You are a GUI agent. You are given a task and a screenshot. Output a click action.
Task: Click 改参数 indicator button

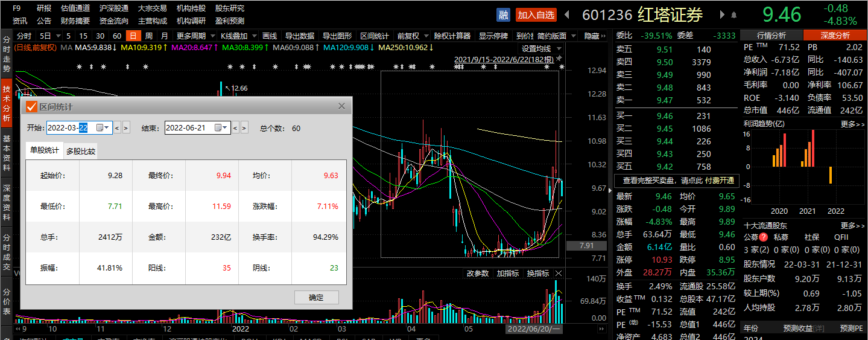[477, 274]
